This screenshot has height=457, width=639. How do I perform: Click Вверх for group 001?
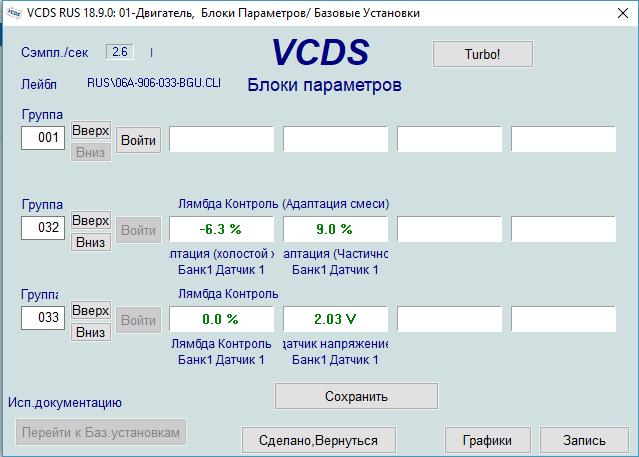click(x=91, y=130)
